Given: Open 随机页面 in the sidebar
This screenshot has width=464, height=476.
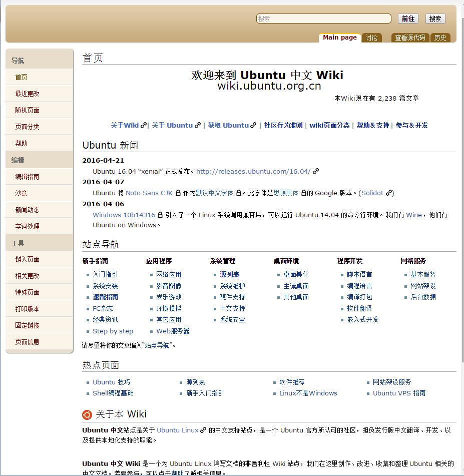Looking at the screenshot, I should coord(28,110).
